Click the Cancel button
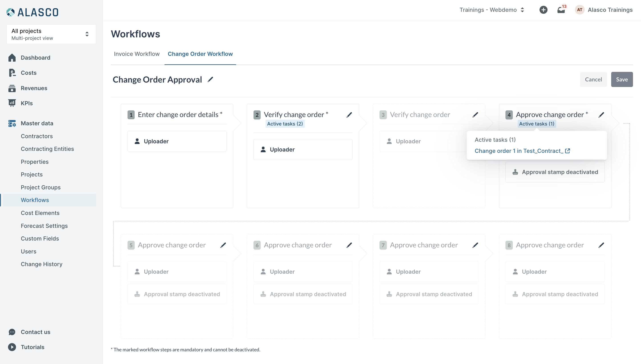Screen dimensions: 641x364 point(593,79)
